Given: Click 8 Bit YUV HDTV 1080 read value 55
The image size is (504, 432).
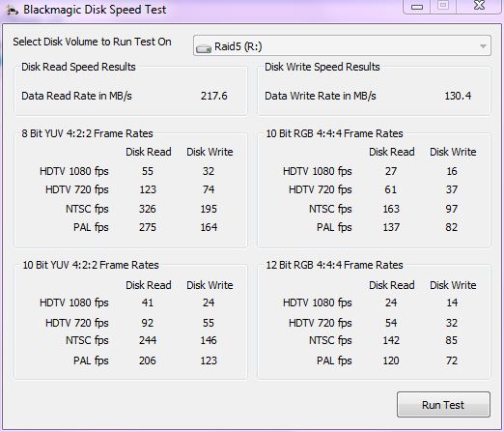Looking at the screenshot, I should click(148, 171).
